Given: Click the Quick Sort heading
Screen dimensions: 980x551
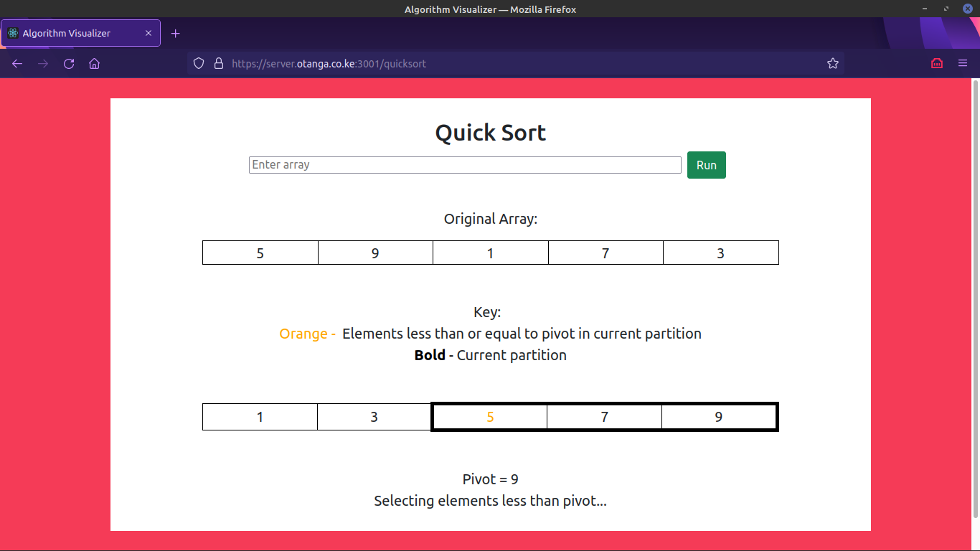Looking at the screenshot, I should point(490,133).
